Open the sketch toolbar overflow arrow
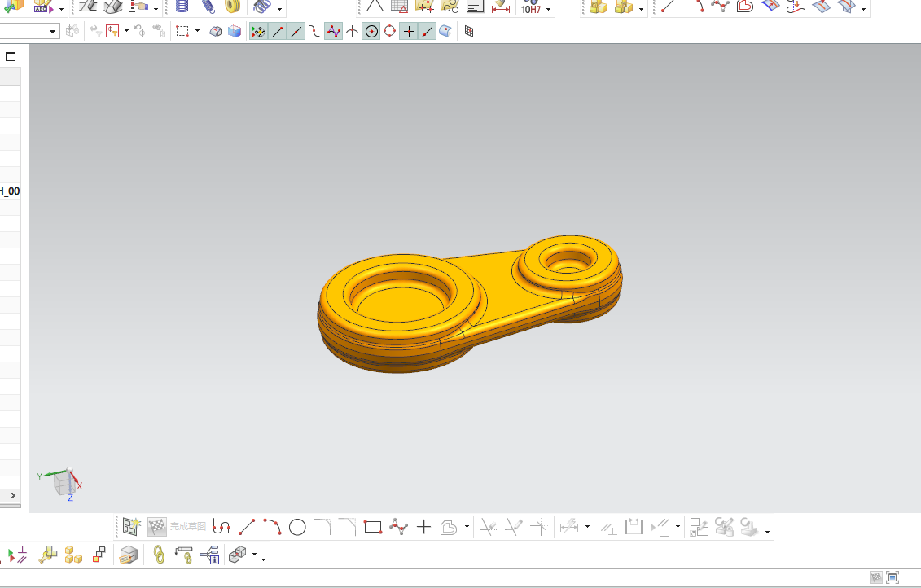Viewport: 921px width, 588px height. click(x=767, y=532)
